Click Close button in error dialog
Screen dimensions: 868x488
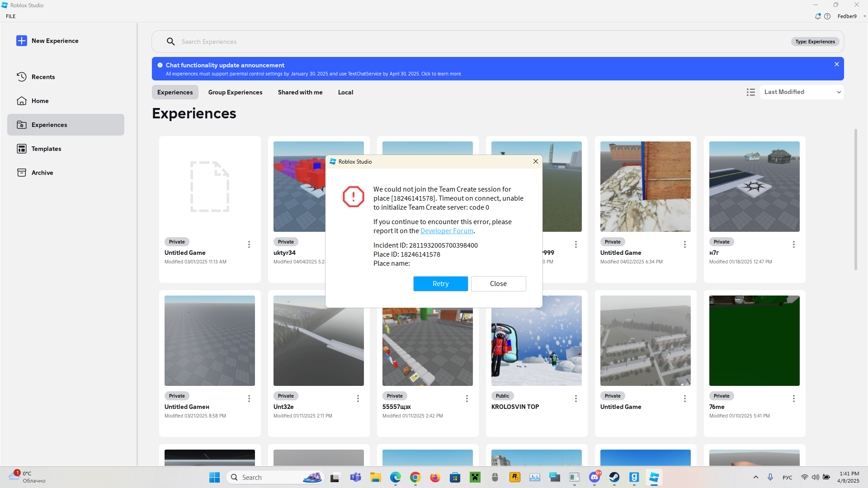tap(499, 284)
